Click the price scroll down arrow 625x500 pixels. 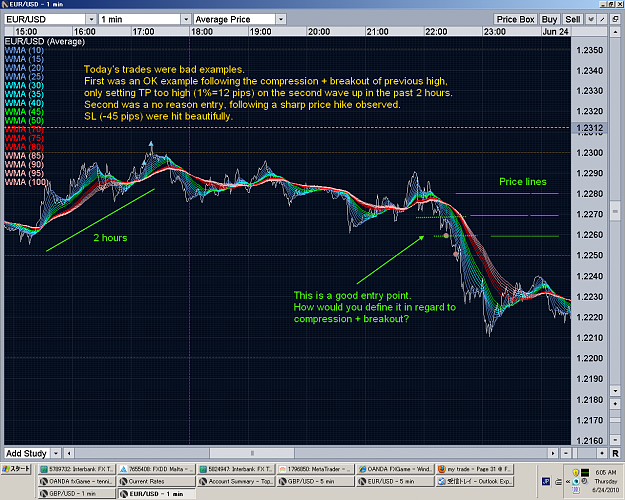(x=615, y=390)
